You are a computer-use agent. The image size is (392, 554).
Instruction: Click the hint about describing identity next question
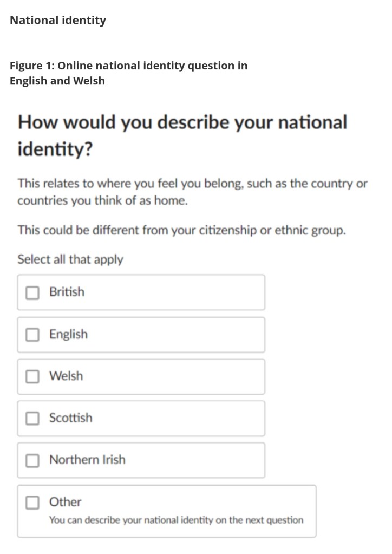[x=176, y=520]
